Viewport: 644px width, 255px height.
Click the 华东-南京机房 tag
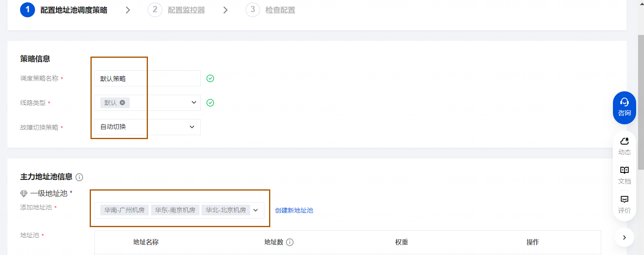point(175,210)
